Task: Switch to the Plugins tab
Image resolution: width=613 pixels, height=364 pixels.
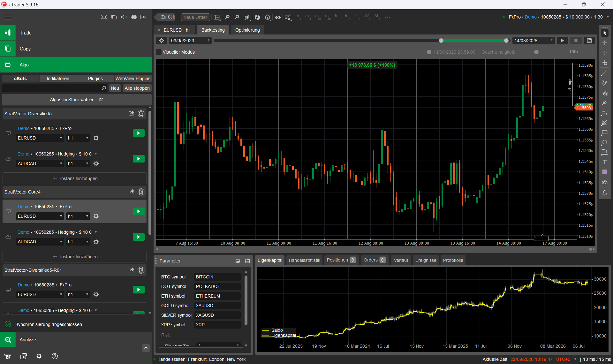Action: (x=95, y=79)
